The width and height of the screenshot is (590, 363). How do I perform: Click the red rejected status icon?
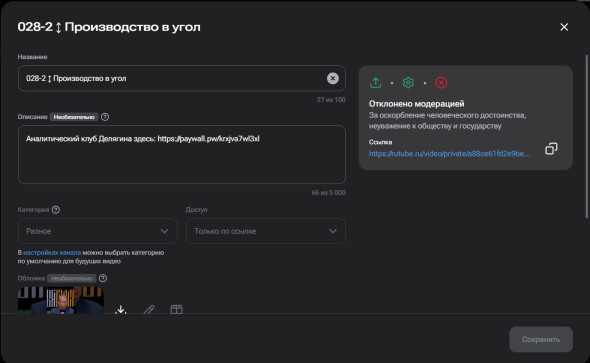tap(441, 82)
